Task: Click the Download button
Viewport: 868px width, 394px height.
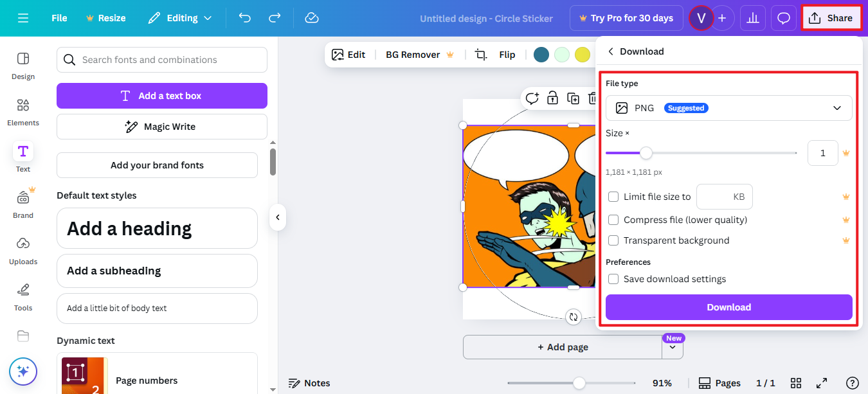Action: tap(728, 307)
